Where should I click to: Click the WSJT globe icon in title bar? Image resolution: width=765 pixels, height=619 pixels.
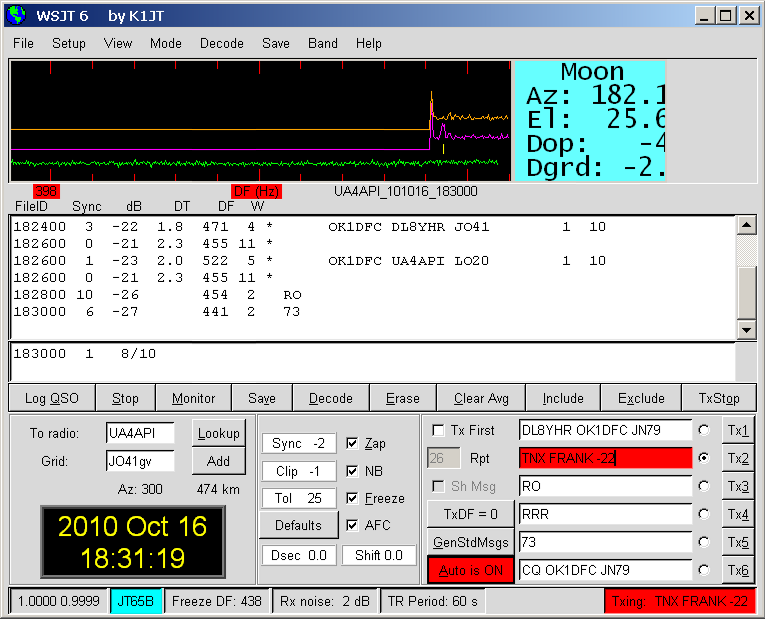17,15
